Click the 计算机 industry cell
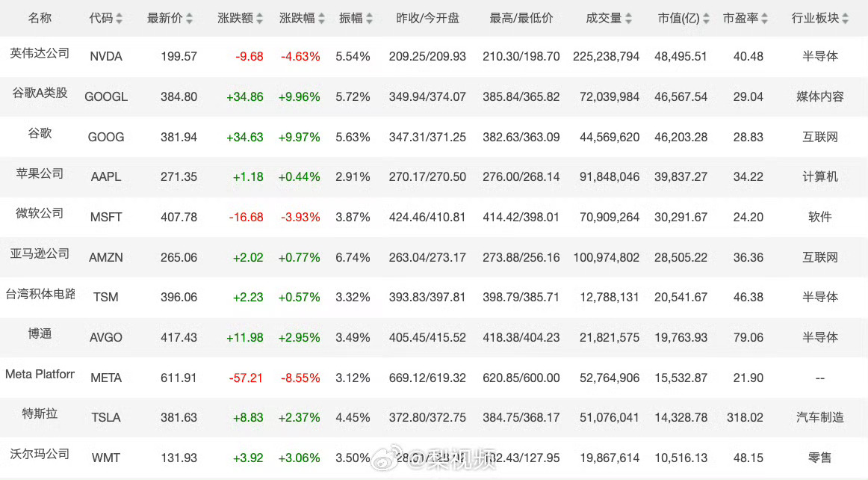The height and width of the screenshot is (480, 868). (x=820, y=176)
